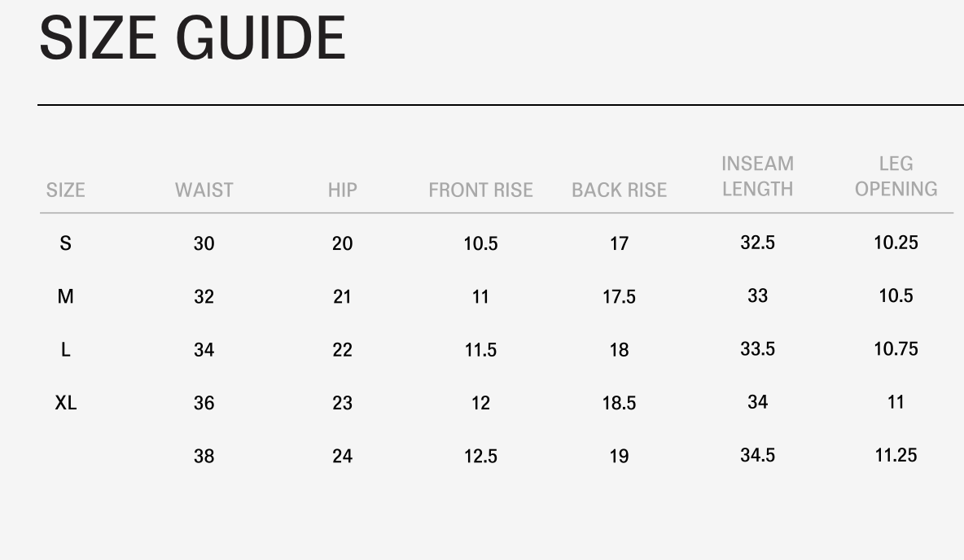
Task: Click leg opening value 10.25
Action: 896,243
